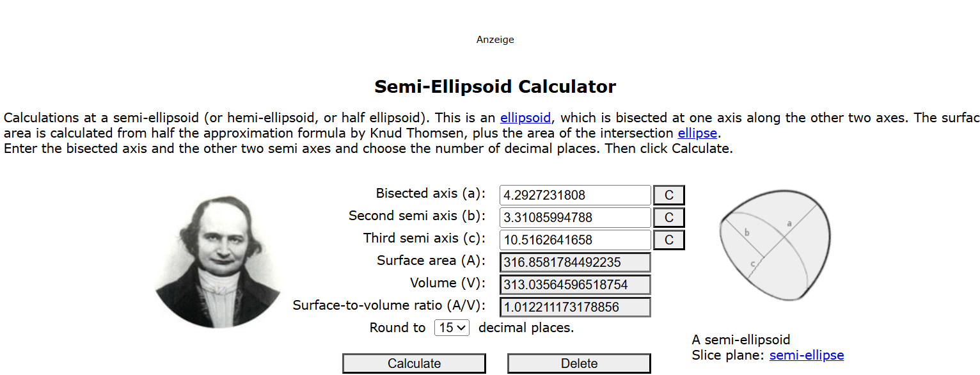Open the decimal places dropdown showing 15
This screenshot has height=375, width=980.
point(452,328)
